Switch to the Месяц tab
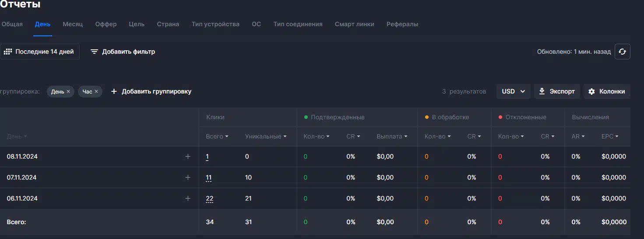The height and width of the screenshot is (239, 644). [73, 24]
